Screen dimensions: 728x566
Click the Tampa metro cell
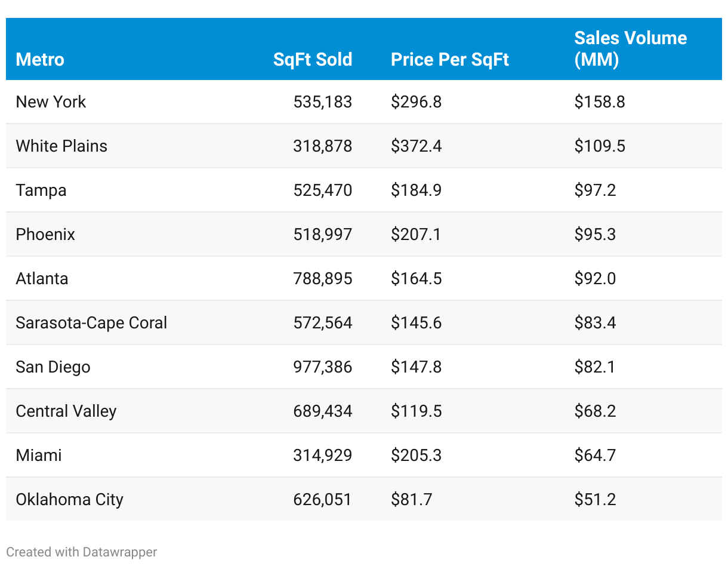41,190
